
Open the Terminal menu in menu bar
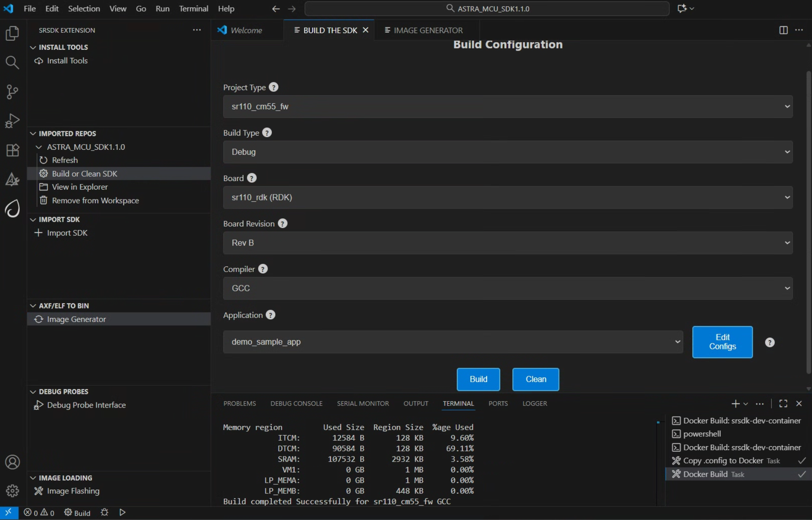tap(193, 9)
